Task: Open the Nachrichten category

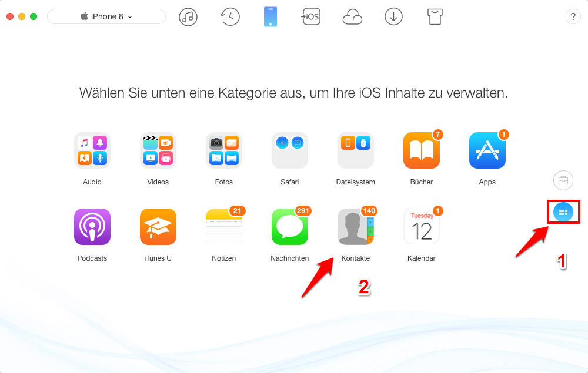Action: coord(290,227)
